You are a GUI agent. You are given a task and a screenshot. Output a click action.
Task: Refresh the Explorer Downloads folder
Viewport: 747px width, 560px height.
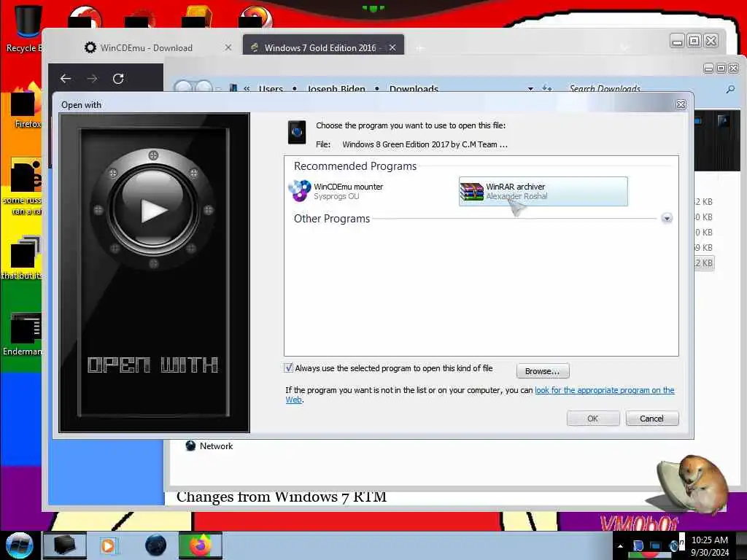(x=547, y=88)
